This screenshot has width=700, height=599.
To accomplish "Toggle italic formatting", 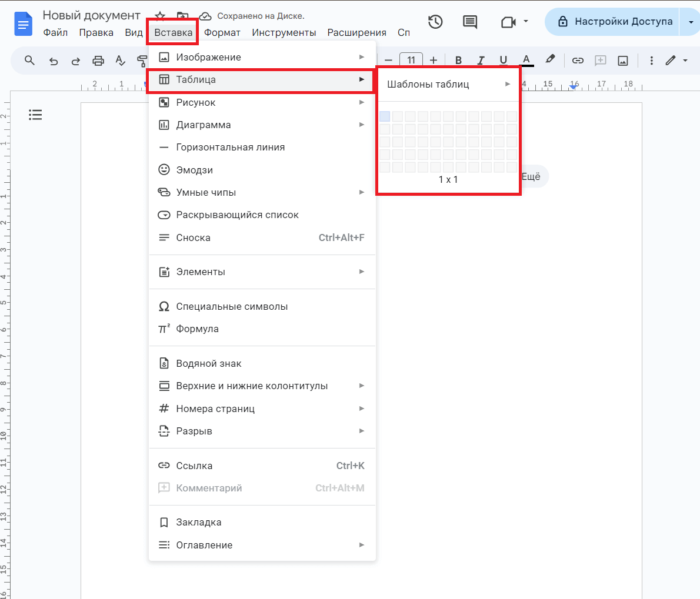I will click(481, 61).
